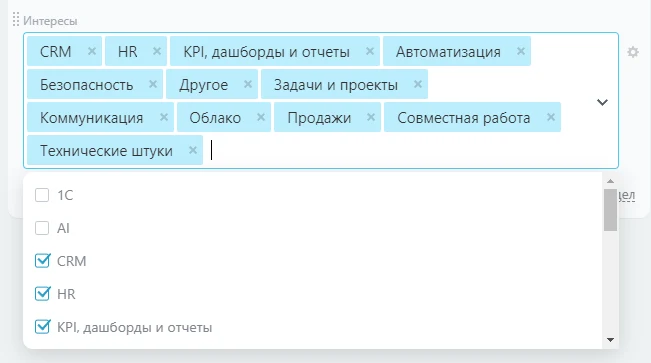The width and height of the screenshot is (651, 363).
Task: Remove the Безопасность tag
Action: pos(153,84)
